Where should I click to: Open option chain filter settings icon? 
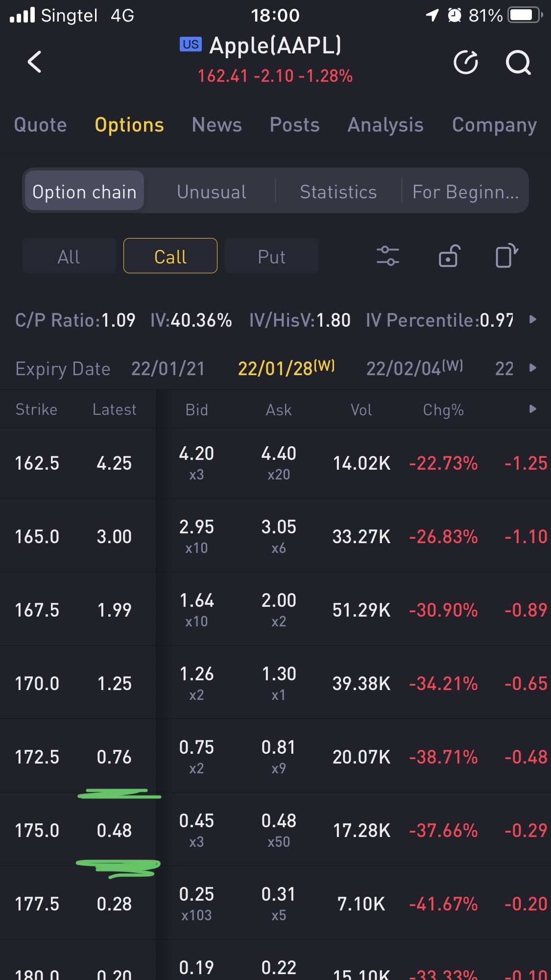tap(387, 256)
